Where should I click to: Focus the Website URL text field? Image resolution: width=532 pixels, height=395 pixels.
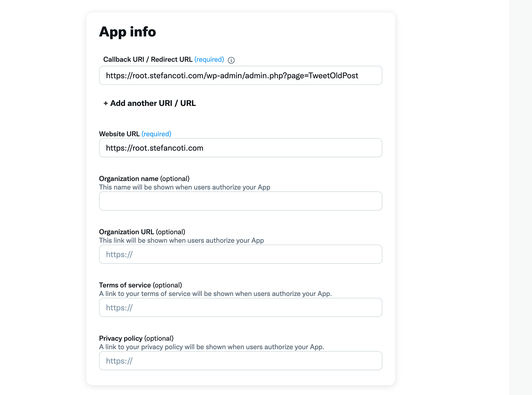click(240, 148)
